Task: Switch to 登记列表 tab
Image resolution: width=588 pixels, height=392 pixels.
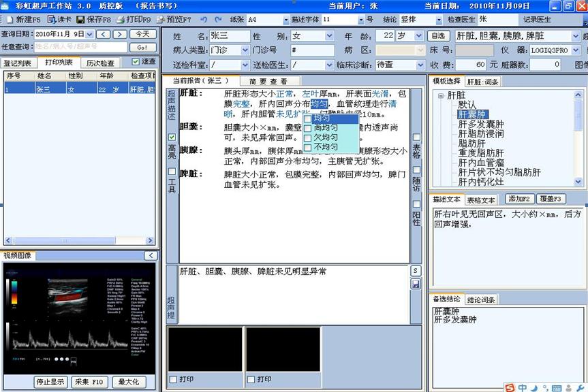Action: [x=18, y=63]
